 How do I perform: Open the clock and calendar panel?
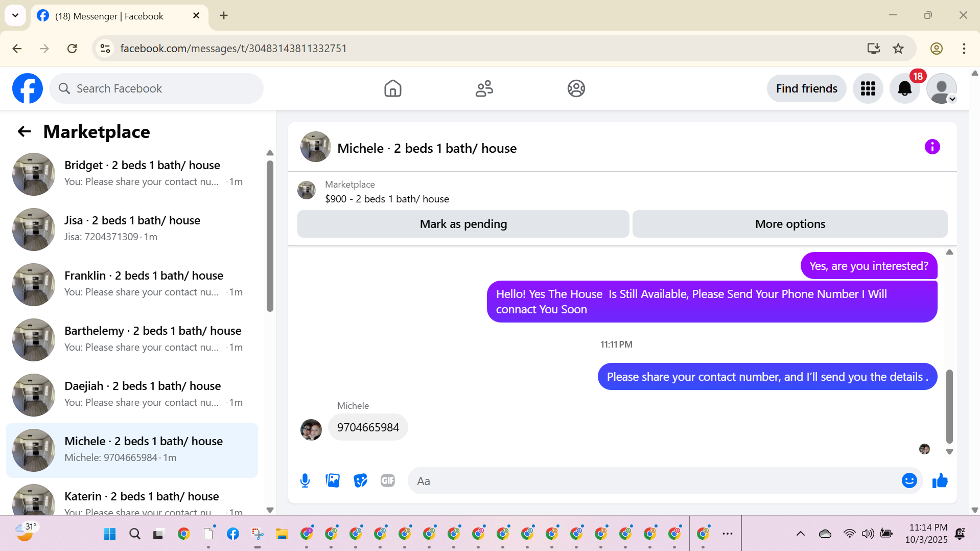[926, 534]
